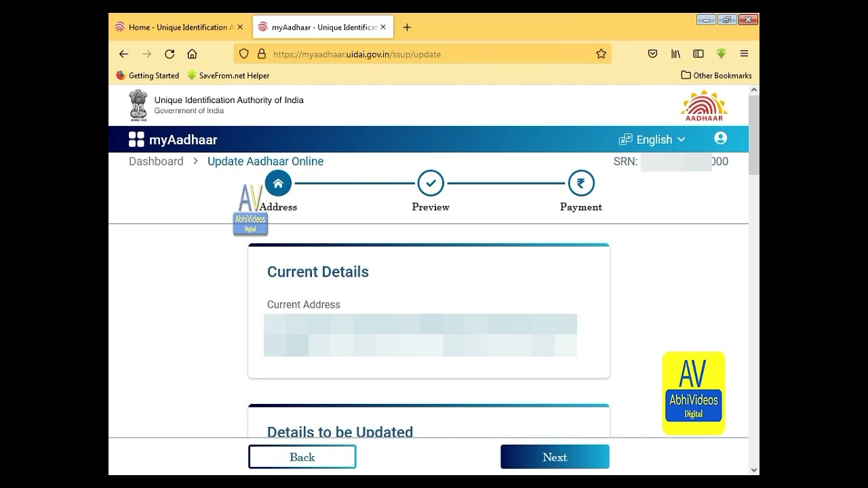Open the browser home page icon
The width and height of the screenshot is (868, 488).
pyautogui.click(x=192, y=54)
